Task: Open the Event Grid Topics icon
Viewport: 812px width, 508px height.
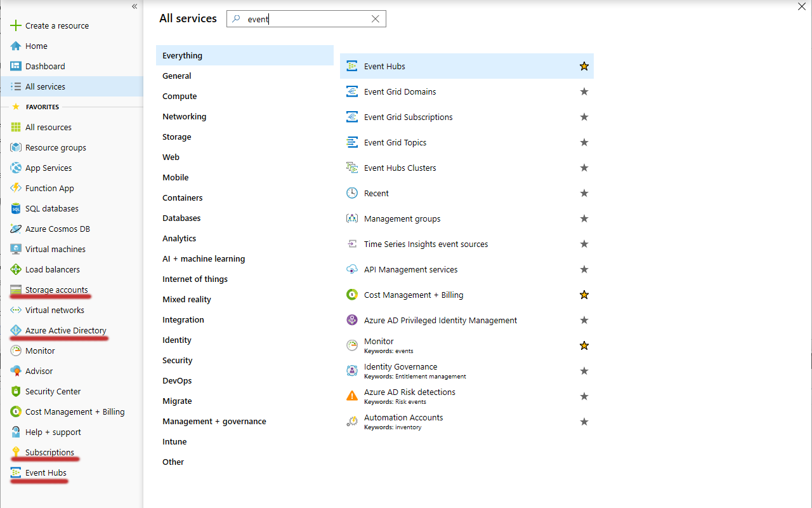Action: pos(352,142)
